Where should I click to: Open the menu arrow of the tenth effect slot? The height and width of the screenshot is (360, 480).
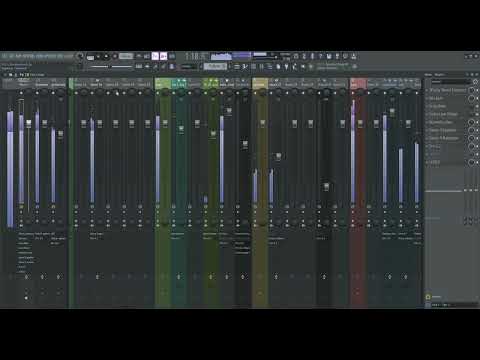[x=427, y=162]
